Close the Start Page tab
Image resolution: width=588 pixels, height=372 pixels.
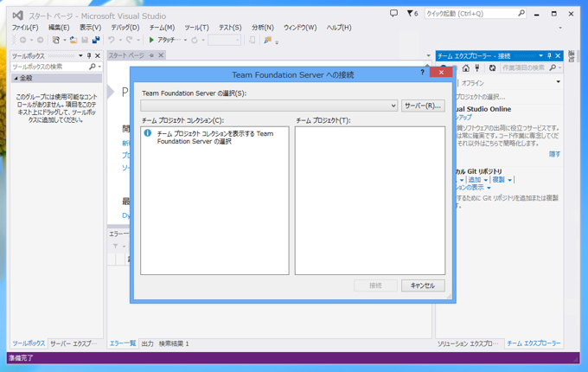[x=161, y=55]
